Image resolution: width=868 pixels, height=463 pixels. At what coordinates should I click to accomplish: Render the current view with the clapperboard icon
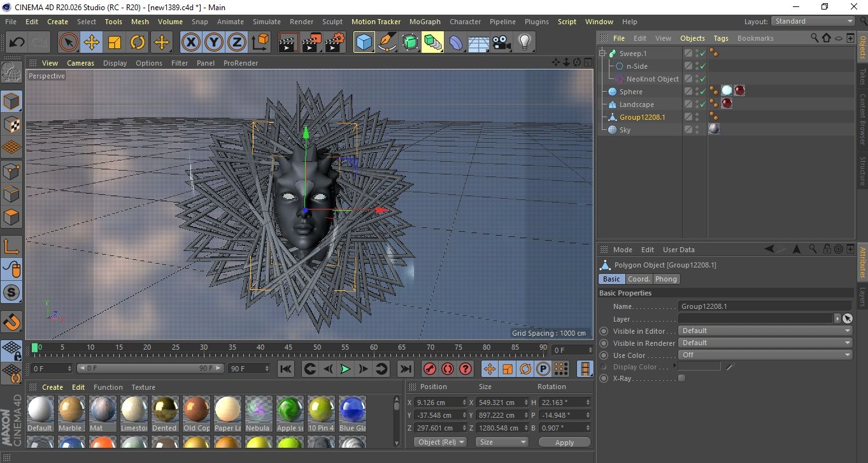click(x=288, y=43)
